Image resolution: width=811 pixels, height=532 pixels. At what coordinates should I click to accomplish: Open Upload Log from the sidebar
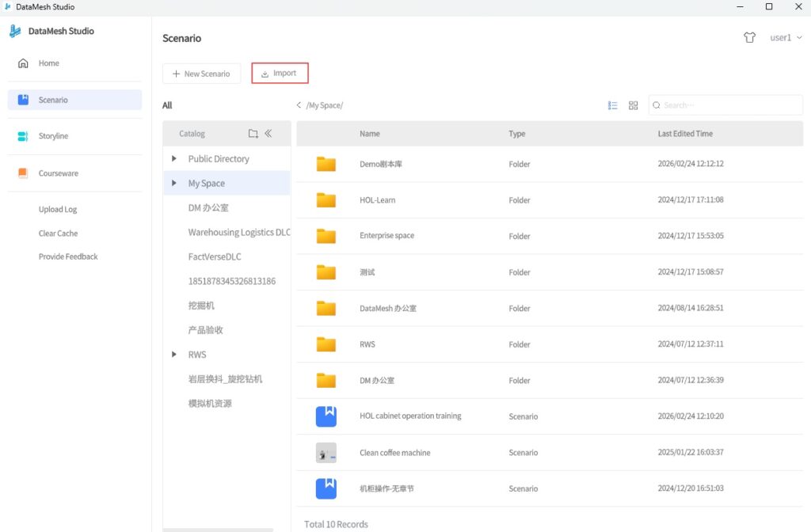coord(58,210)
